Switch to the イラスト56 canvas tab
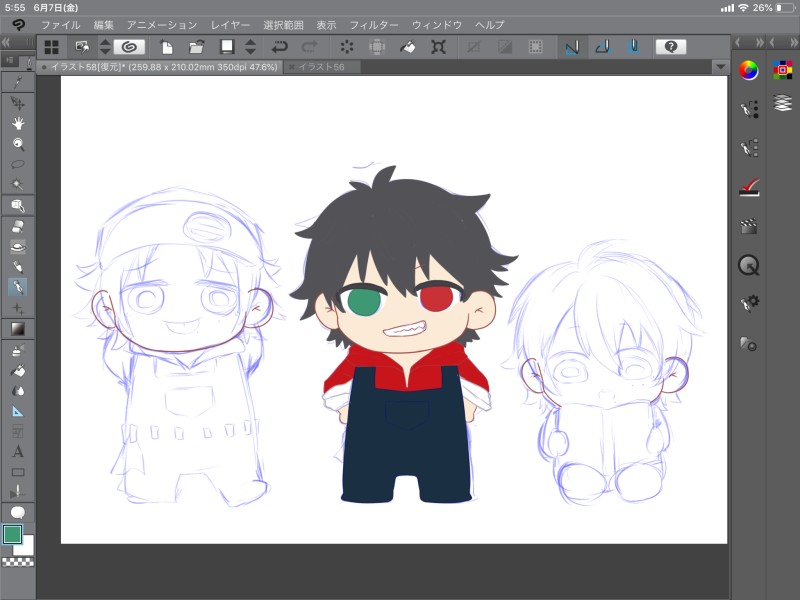The width and height of the screenshot is (800, 600). click(x=321, y=67)
